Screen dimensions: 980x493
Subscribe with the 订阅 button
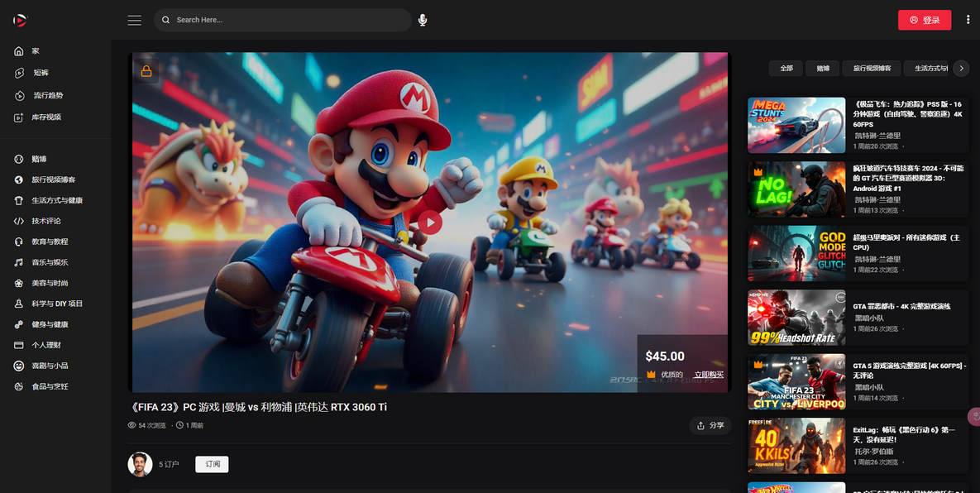(x=212, y=464)
